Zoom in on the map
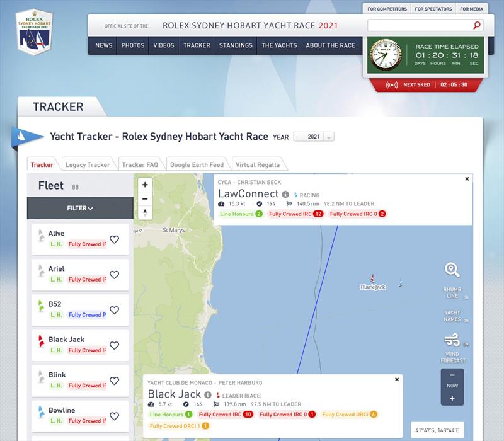This screenshot has width=504, height=441. 145,185
